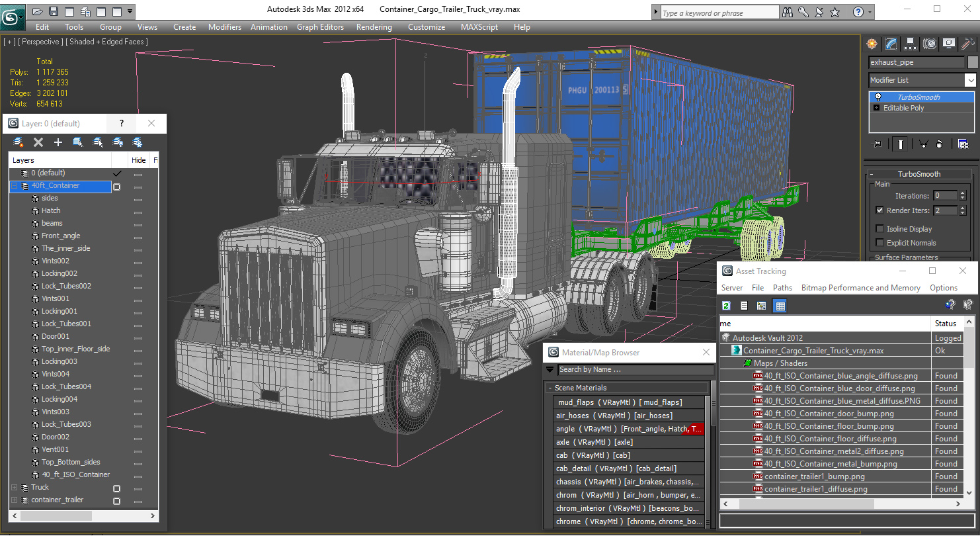Viewport: 980px width, 536px height.
Task: Toggle Hide column for Hatch layer object
Action: 138,211
